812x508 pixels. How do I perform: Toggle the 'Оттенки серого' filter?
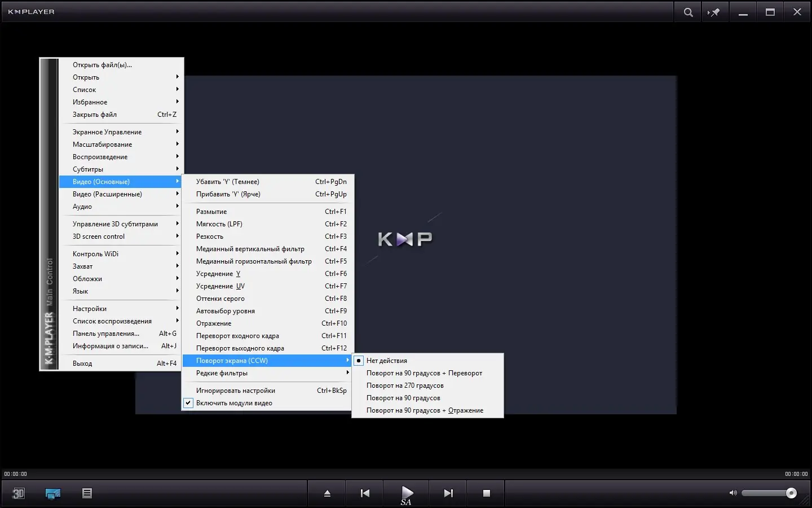[x=268, y=299]
